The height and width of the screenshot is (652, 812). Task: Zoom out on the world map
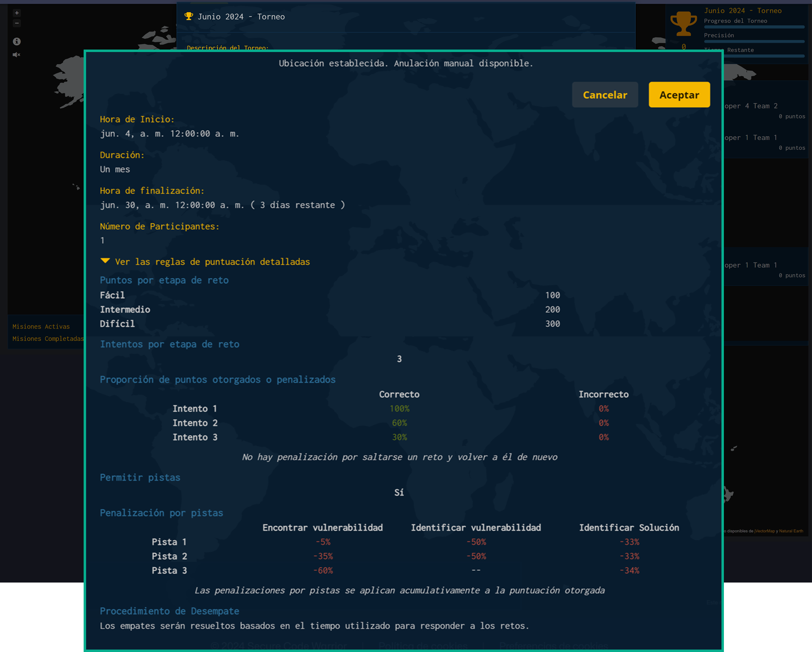17,23
